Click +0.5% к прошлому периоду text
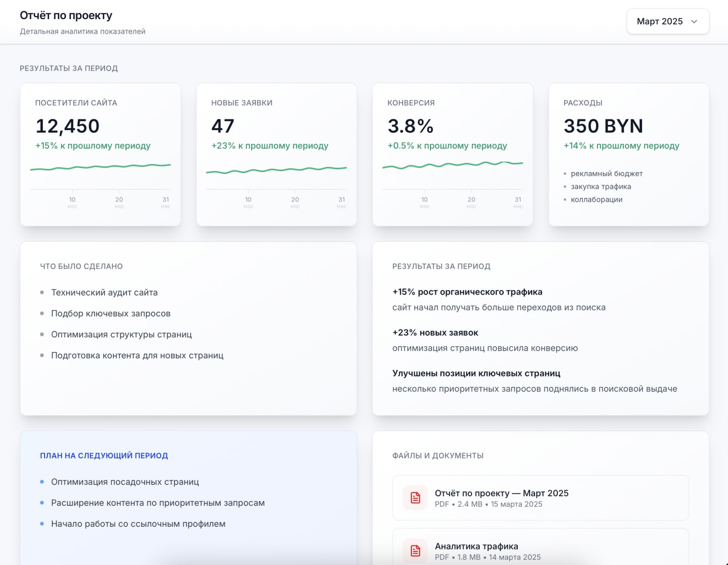Screen dimensions: 728x565 point(447,146)
